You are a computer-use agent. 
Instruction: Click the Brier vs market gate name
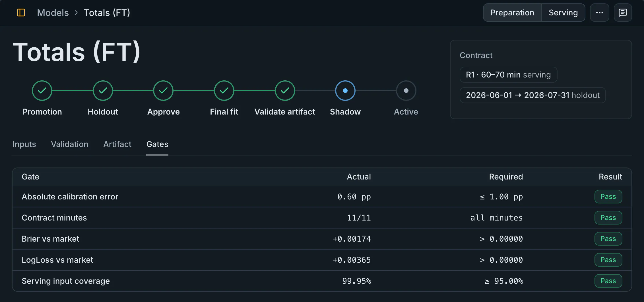[51, 239]
